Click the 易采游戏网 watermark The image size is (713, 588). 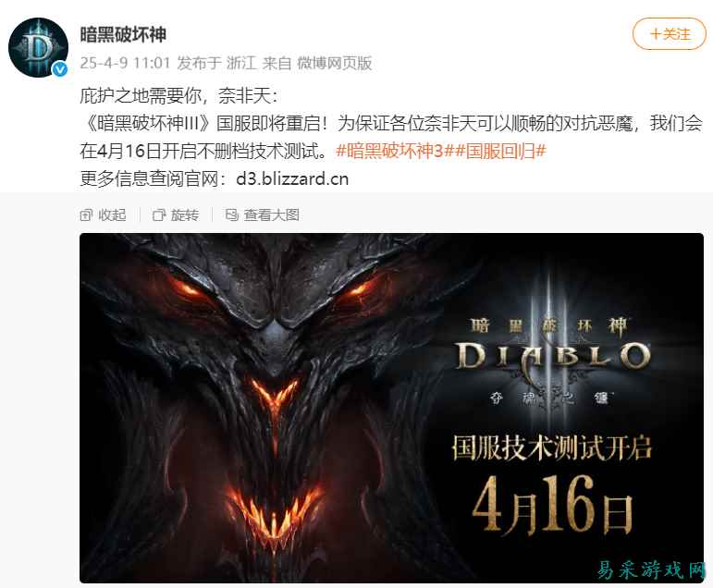[x=650, y=570]
